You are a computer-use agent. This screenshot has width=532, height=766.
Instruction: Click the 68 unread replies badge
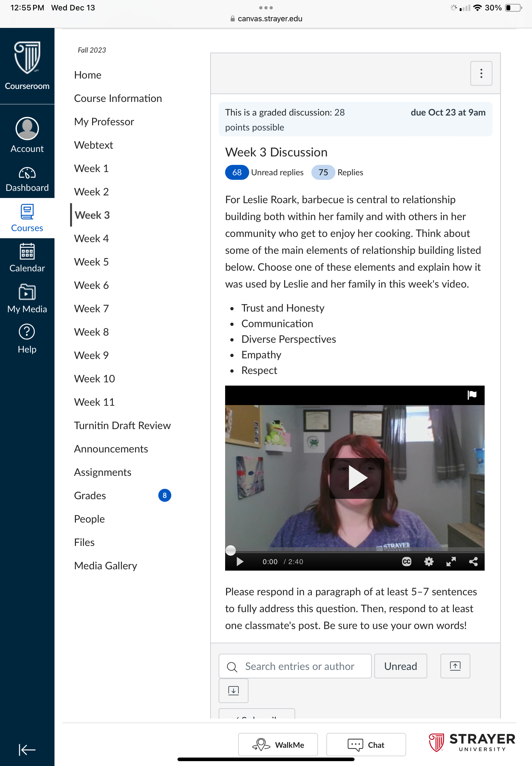[237, 172]
